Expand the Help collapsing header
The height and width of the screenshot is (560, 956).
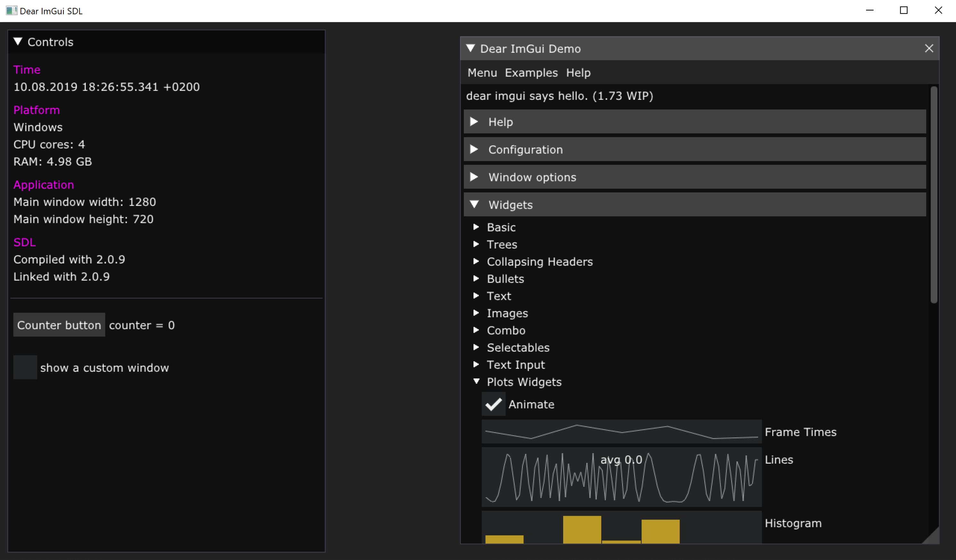695,122
